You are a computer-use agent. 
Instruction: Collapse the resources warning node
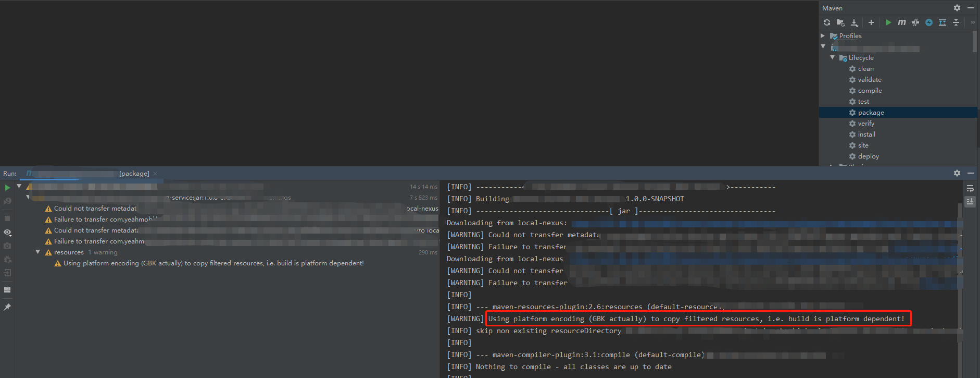(38, 252)
